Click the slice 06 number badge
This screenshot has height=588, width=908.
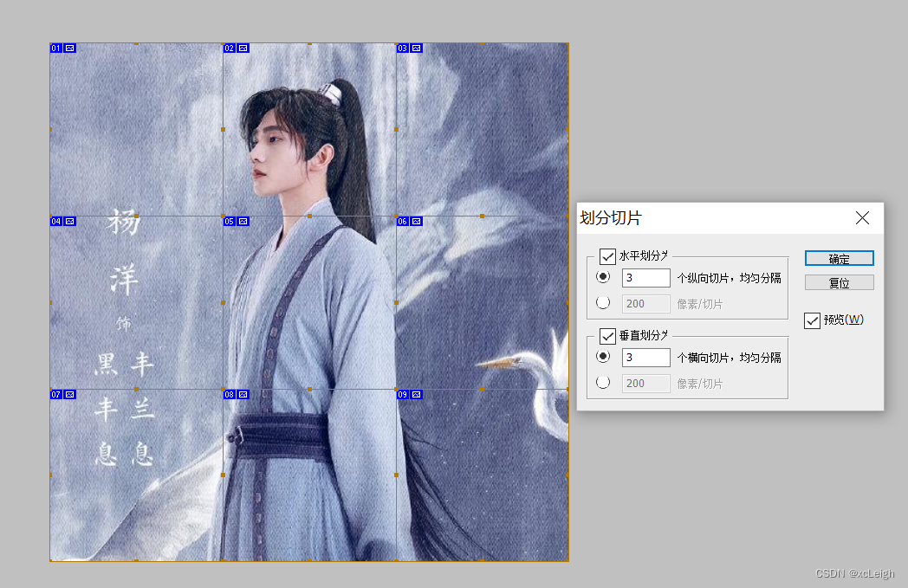pos(403,221)
